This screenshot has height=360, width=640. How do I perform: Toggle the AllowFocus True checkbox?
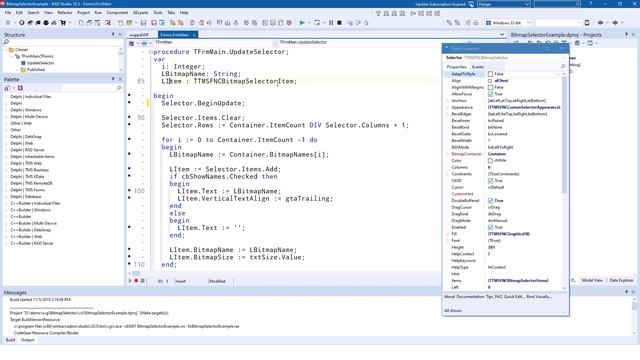pyautogui.click(x=490, y=94)
